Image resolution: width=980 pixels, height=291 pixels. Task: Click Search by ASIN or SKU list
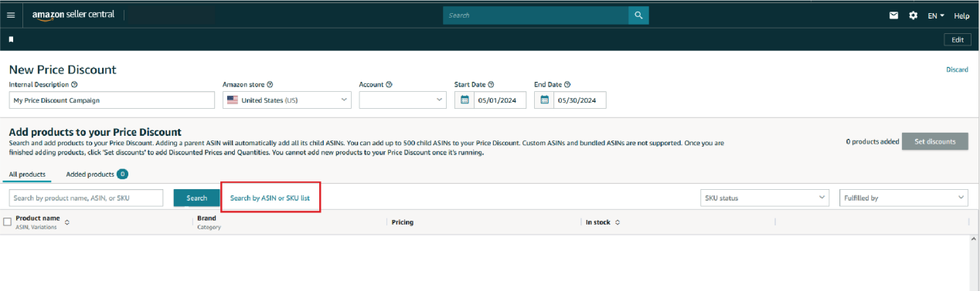click(x=271, y=198)
